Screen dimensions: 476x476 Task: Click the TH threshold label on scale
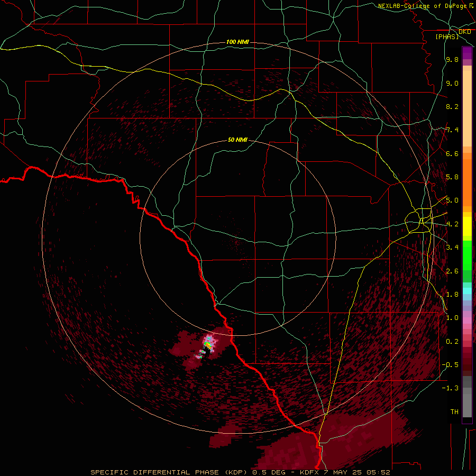[454, 412]
